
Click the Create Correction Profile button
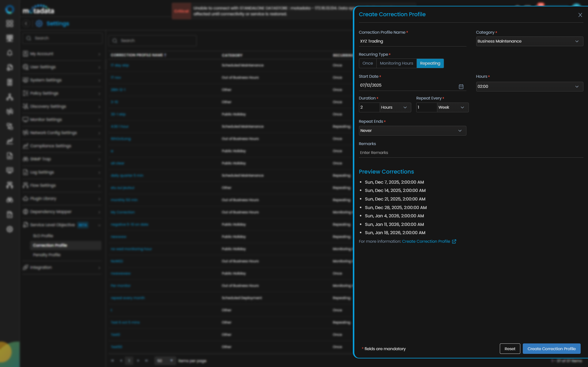pyautogui.click(x=551, y=349)
